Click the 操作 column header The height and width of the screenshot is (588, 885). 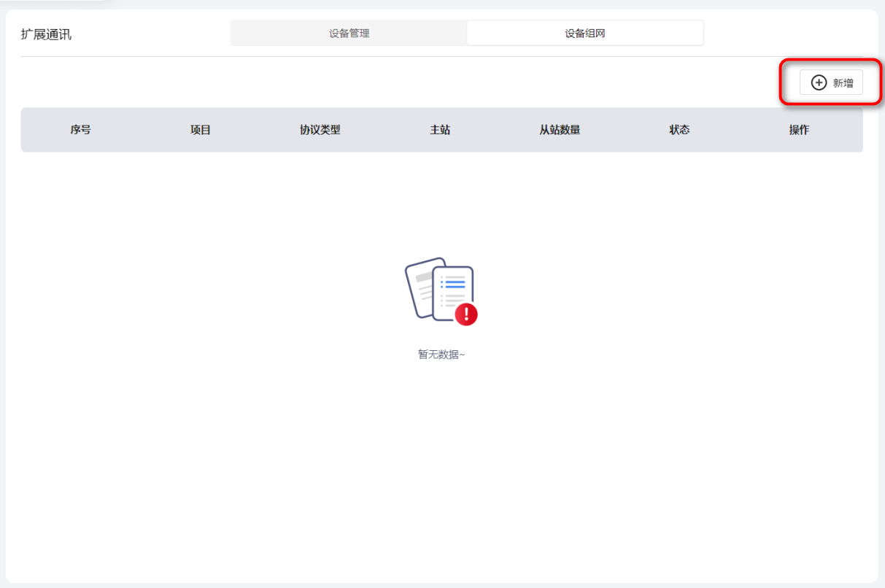[799, 130]
